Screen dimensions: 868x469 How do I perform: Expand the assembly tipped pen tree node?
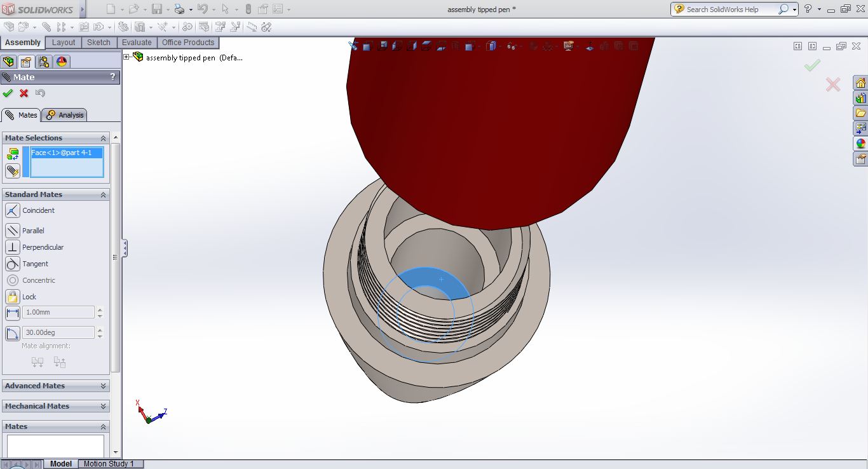point(126,57)
